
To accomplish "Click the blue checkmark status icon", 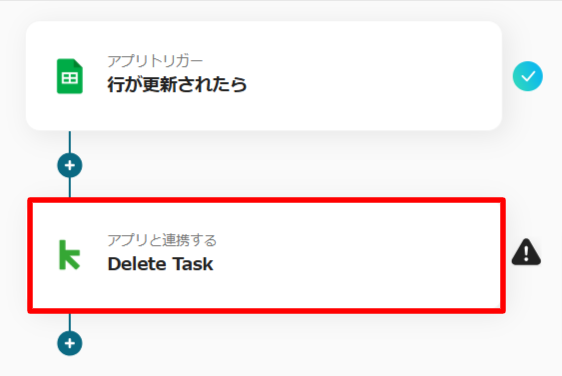I will (528, 76).
